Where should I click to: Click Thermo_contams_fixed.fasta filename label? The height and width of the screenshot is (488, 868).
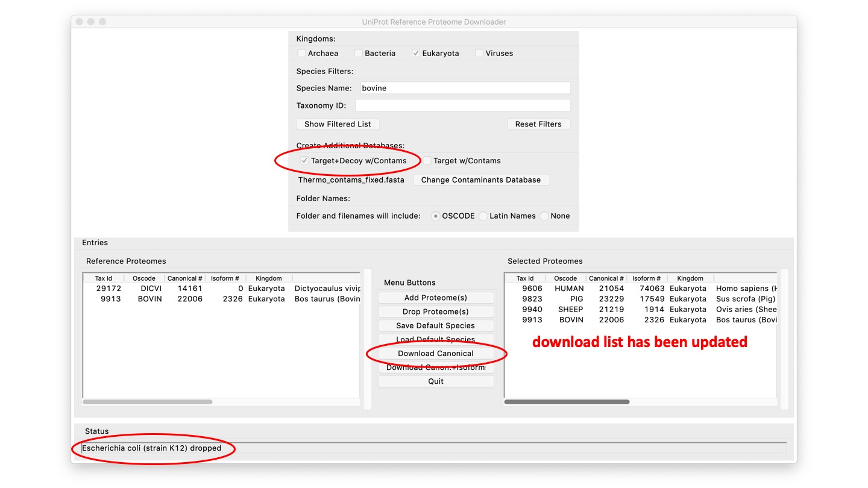[x=352, y=180]
